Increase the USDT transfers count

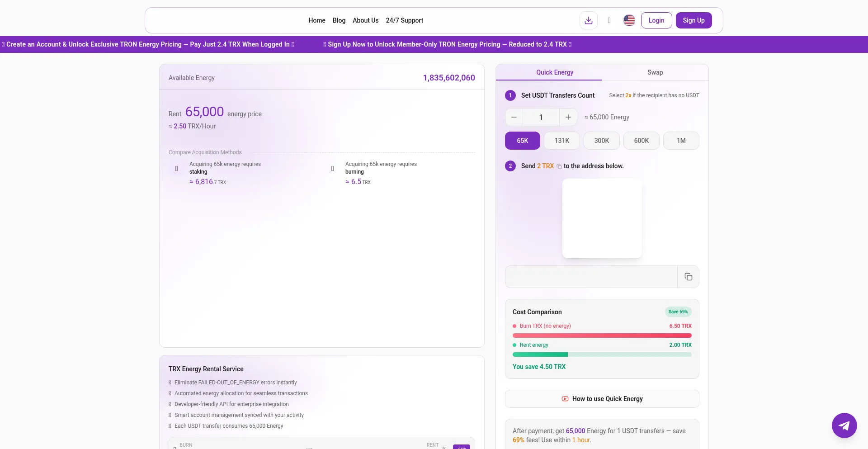pyautogui.click(x=568, y=117)
